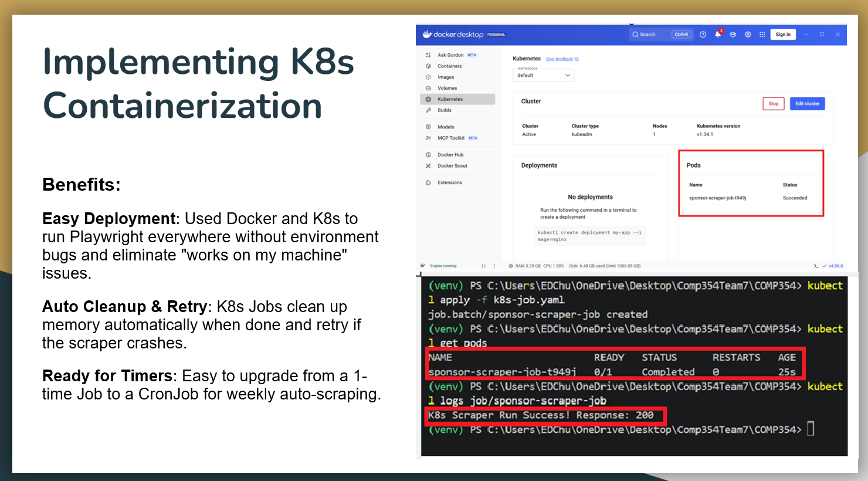Click the Edit cluster button
The width and height of the screenshot is (868, 481).
[x=807, y=104]
